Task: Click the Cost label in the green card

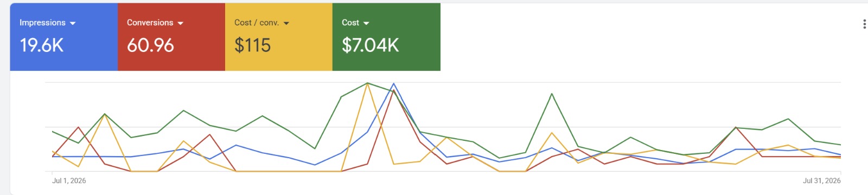Action: pyautogui.click(x=350, y=23)
